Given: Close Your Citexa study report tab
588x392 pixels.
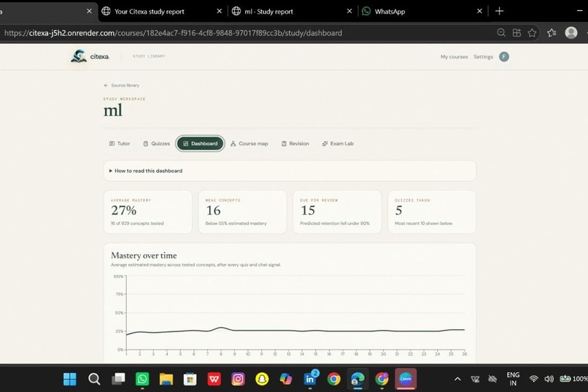Looking at the screenshot, I should [220, 11].
